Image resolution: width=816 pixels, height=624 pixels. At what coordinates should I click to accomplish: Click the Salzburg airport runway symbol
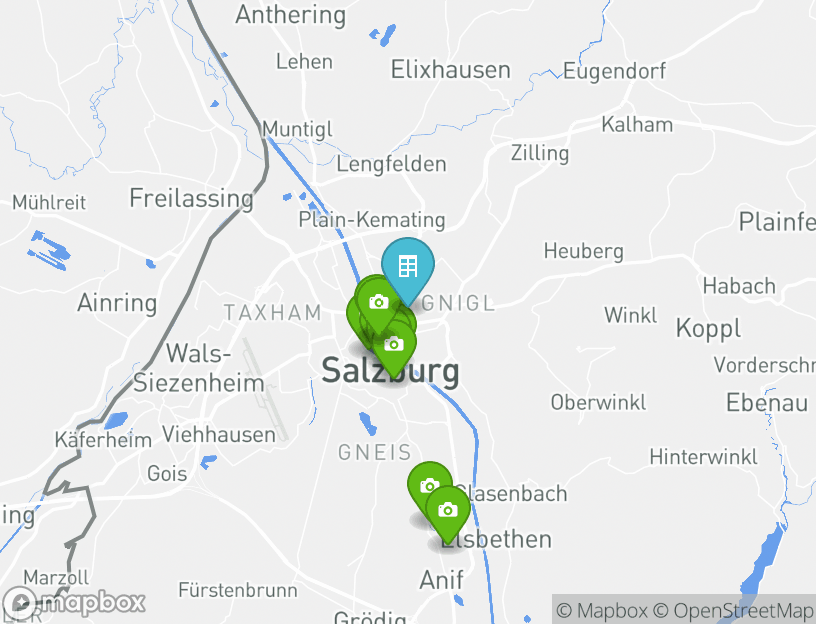[x=265, y=389]
